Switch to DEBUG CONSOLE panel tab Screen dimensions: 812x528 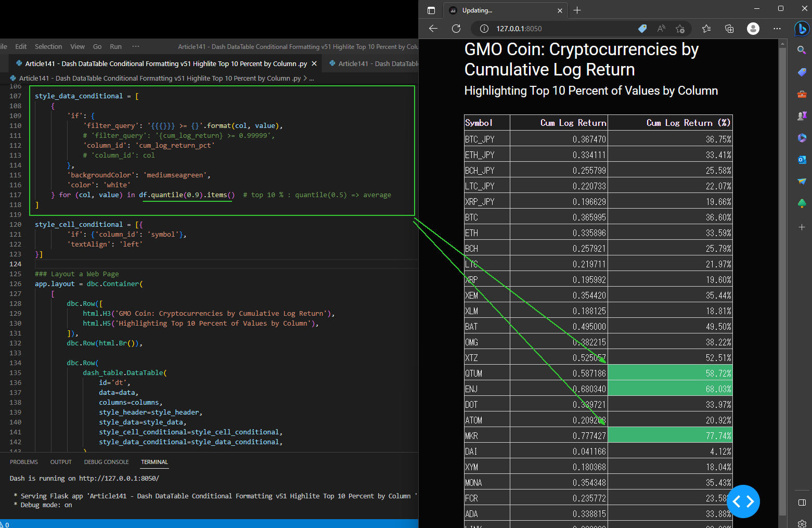(x=106, y=462)
